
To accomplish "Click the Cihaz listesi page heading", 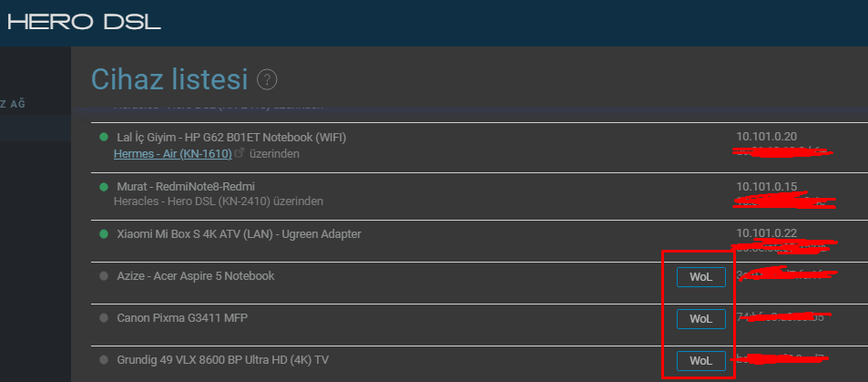I will pos(169,79).
